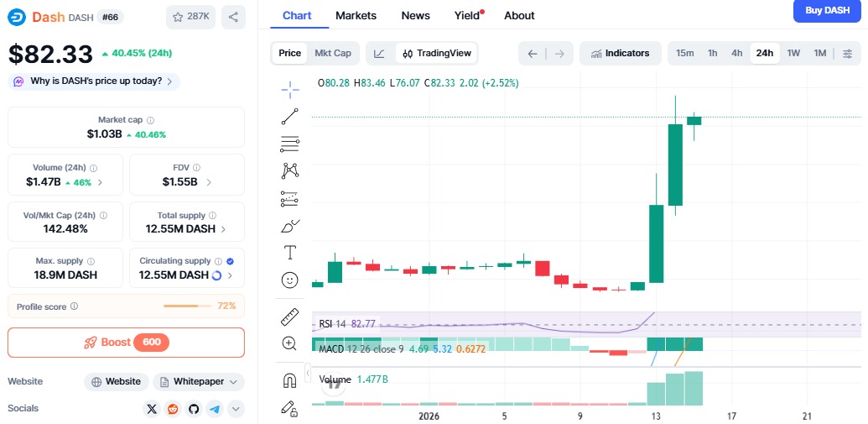
Task: Select the ruler measure tool
Action: tap(290, 317)
